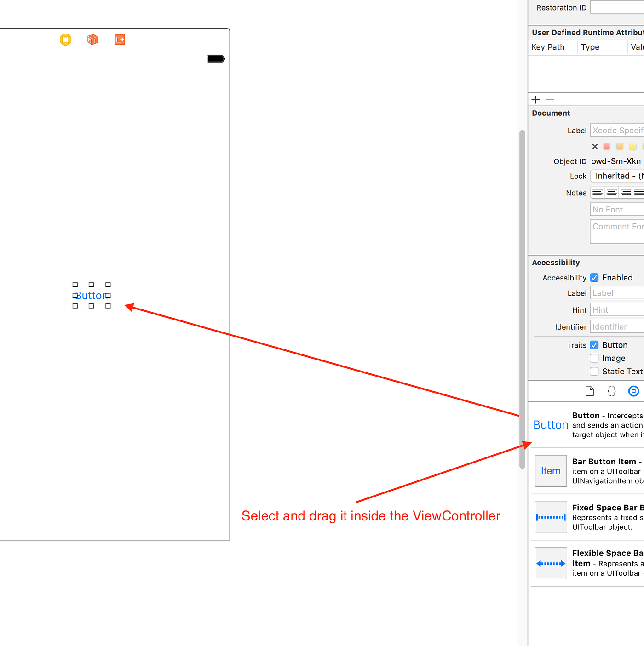644x646 pixels.
Task: Select the red color swatch in Document section
Action: pos(606,146)
